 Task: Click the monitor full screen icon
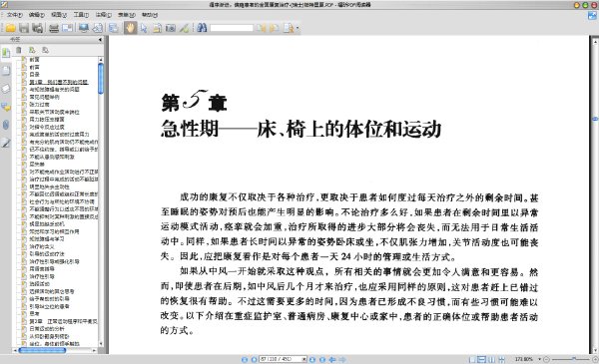click(x=83, y=28)
